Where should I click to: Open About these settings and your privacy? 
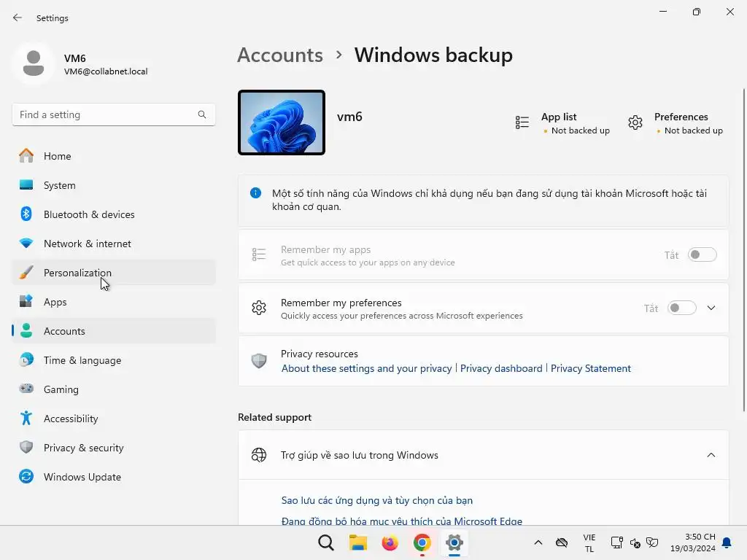click(366, 368)
